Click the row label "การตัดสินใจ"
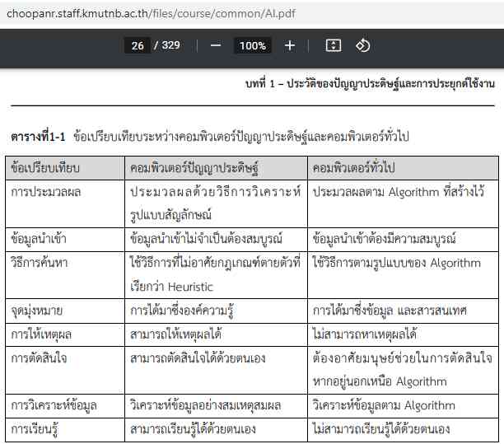 [x=40, y=358]
